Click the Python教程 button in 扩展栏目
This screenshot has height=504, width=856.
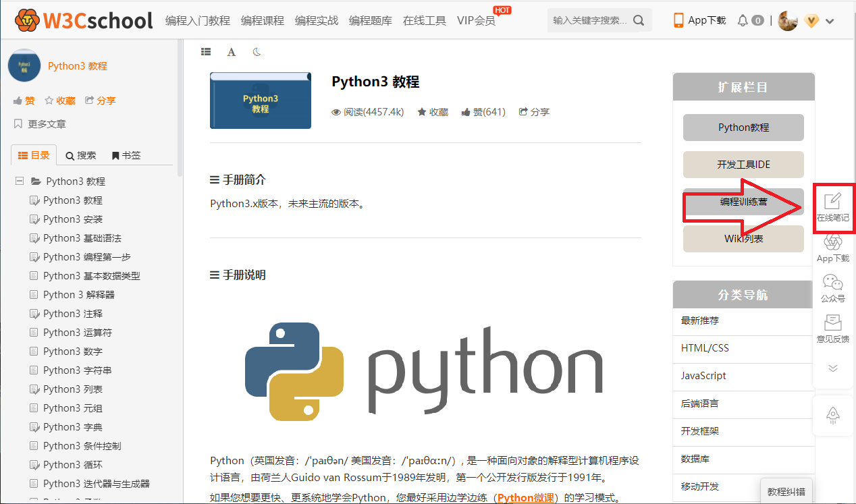(743, 128)
